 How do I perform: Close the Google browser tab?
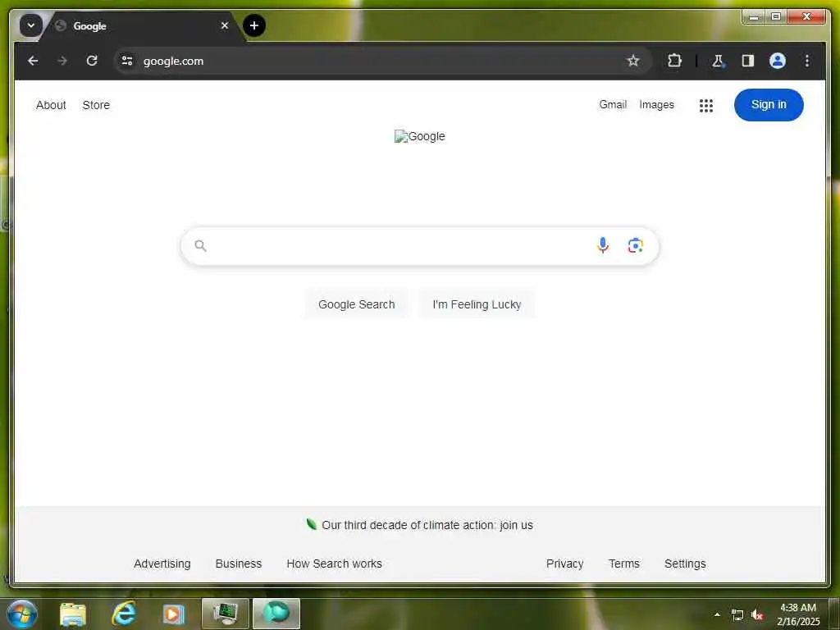(x=225, y=25)
